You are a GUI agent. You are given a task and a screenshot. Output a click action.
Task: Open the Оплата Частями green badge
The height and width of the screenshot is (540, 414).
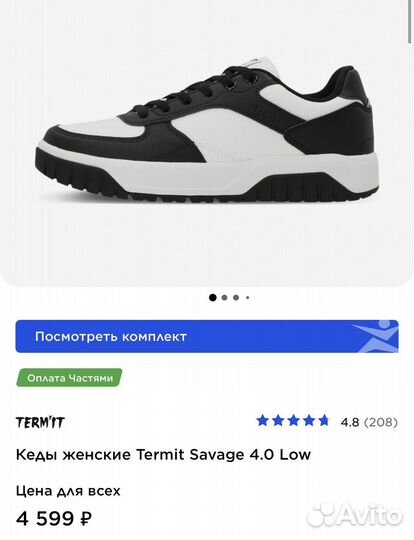(69, 378)
